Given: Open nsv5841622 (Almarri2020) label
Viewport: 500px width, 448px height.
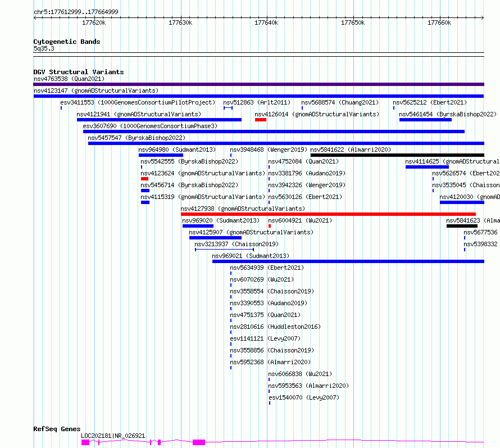Looking at the screenshot, I should click(351, 150).
